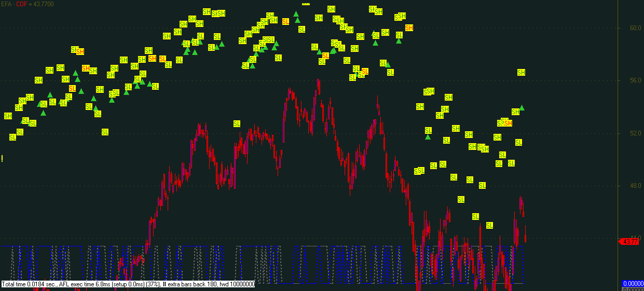Image resolution: width=644 pixels, height=291 pixels.
Task: Click the blue 0.00000 value label
Action: click(x=633, y=284)
